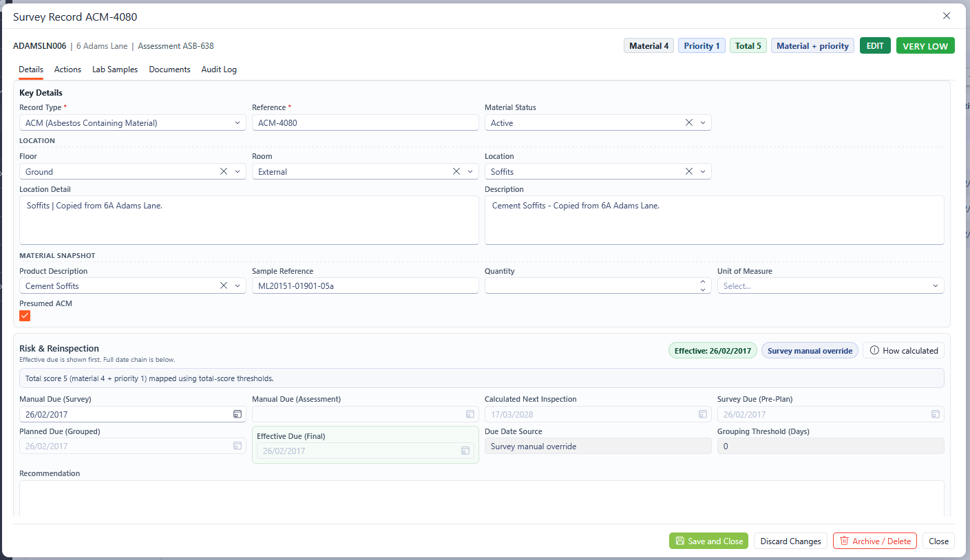The width and height of the screenshot is (970, 560).
Task: Click the Discard Changes button
Action: pos(790,541)
